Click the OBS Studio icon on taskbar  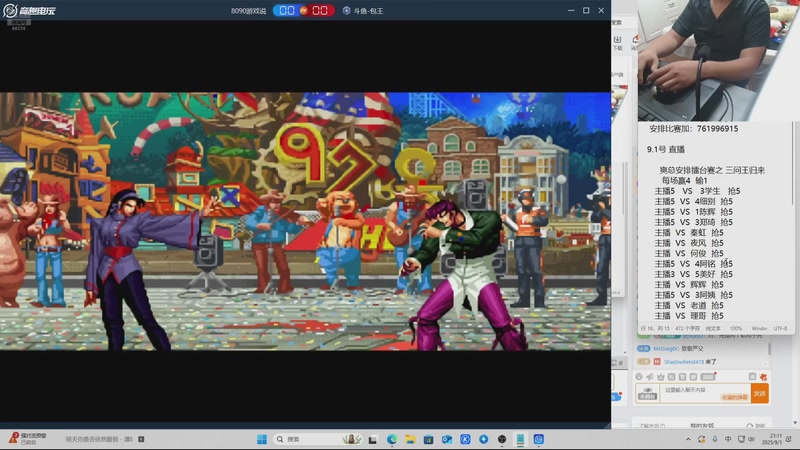pos(502,439)
